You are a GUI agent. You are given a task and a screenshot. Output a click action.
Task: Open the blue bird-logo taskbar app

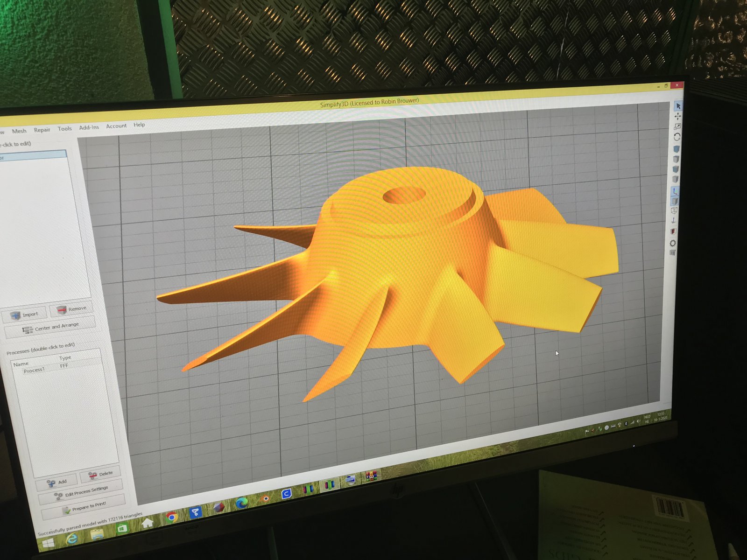[x=196, y=512]
